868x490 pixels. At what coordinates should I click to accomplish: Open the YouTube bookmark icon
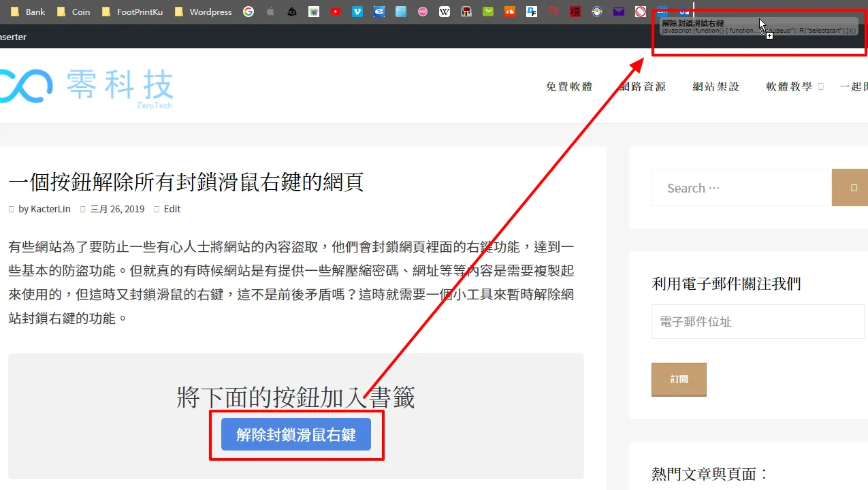(336, 12)
